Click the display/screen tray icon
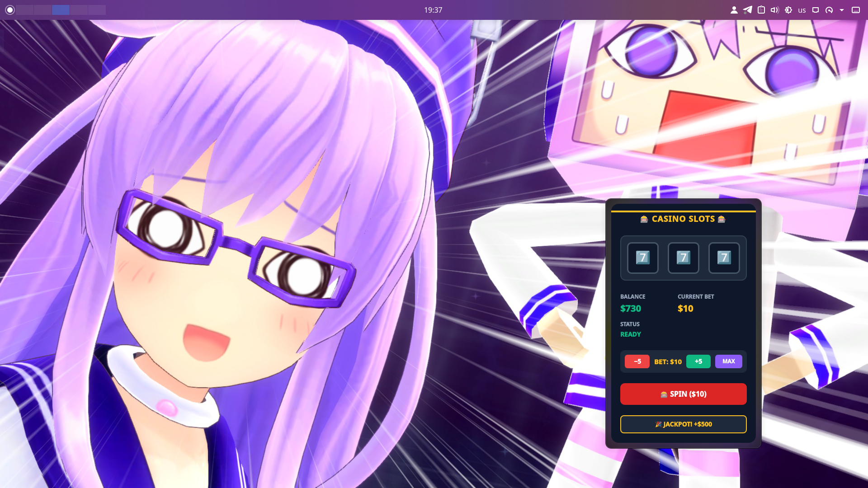 (816, 10)
